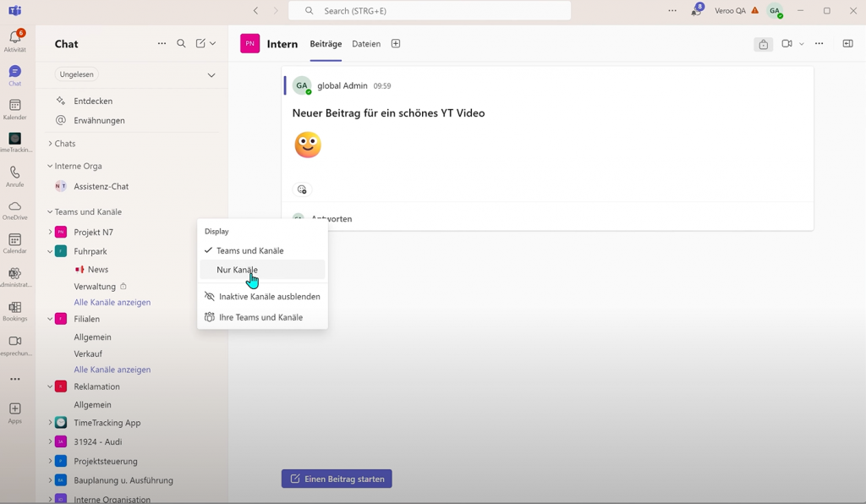Start a video meeting in the channel
Screen dimensions: 866x504
point(787,44)
